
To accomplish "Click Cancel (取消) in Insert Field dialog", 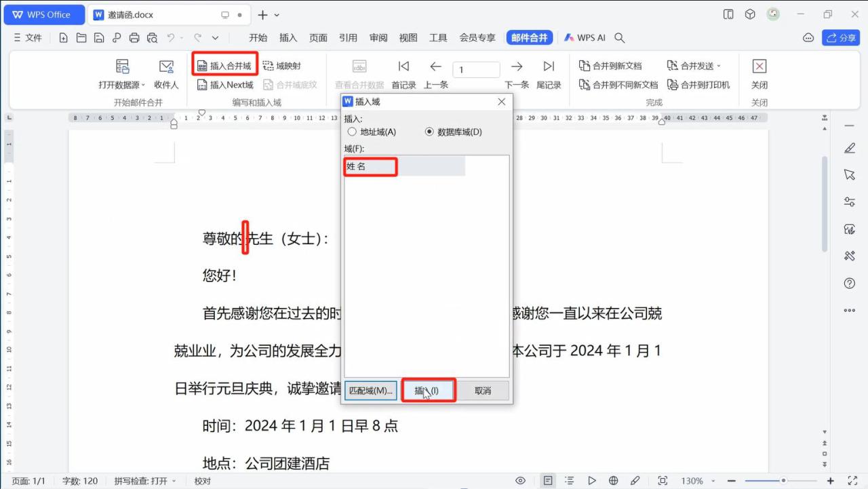I will pos(483,391).
